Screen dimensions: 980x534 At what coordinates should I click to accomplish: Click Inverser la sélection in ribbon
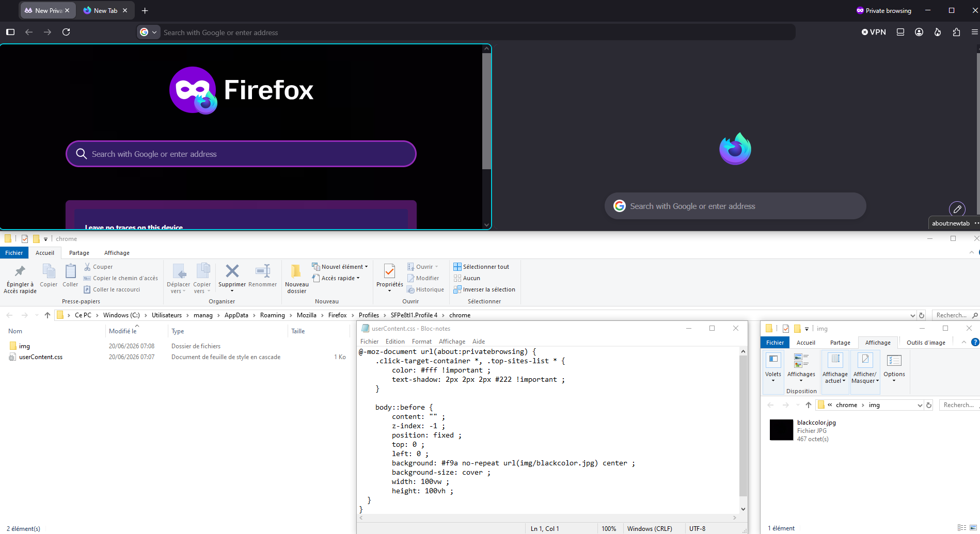pos(484,289)
